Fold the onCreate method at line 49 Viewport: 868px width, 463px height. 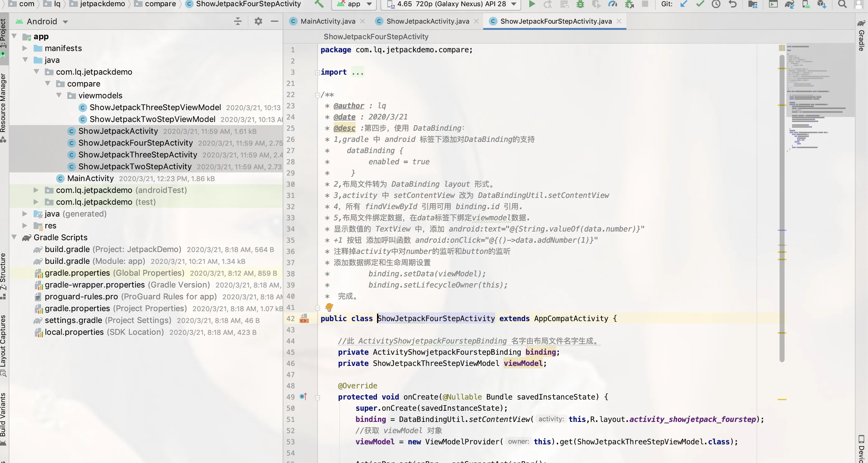(318, 397)
